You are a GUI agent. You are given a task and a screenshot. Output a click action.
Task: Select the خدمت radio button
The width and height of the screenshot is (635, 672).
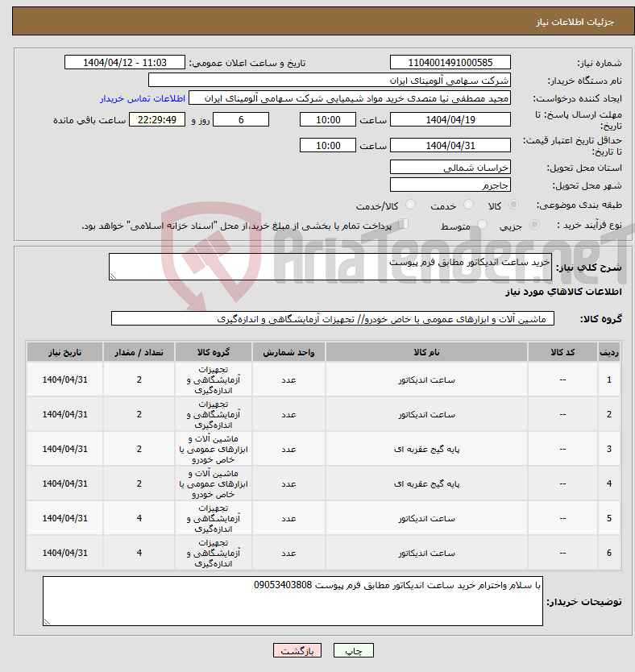click(469, 205)
